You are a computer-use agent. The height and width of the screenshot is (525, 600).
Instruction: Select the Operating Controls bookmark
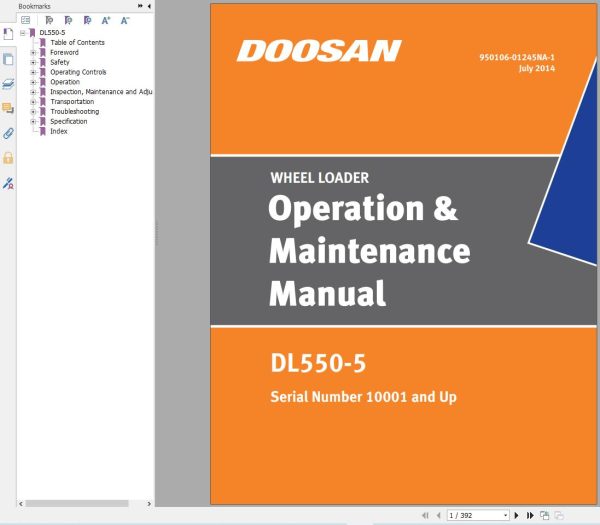pos(78,72)
